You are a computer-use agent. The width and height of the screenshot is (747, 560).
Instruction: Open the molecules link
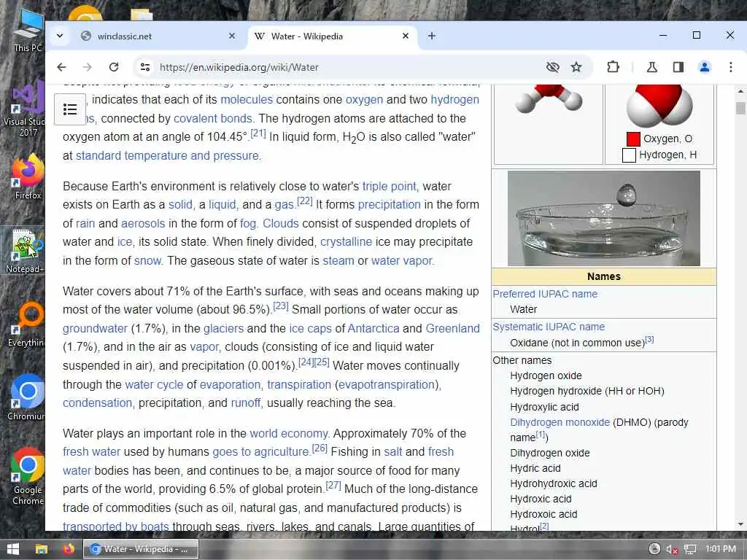pos(247,99)
